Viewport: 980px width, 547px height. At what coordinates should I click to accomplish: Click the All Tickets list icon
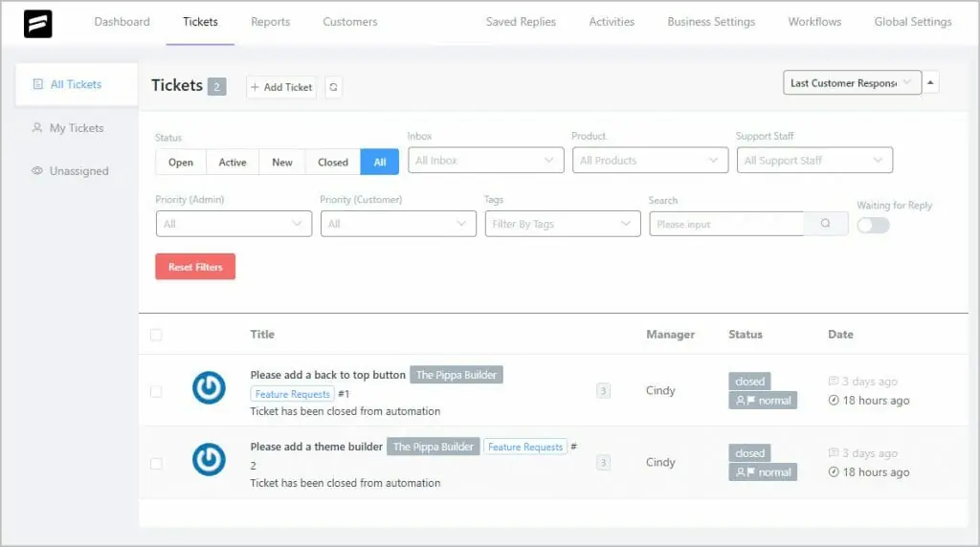click(x=37, y=83)
